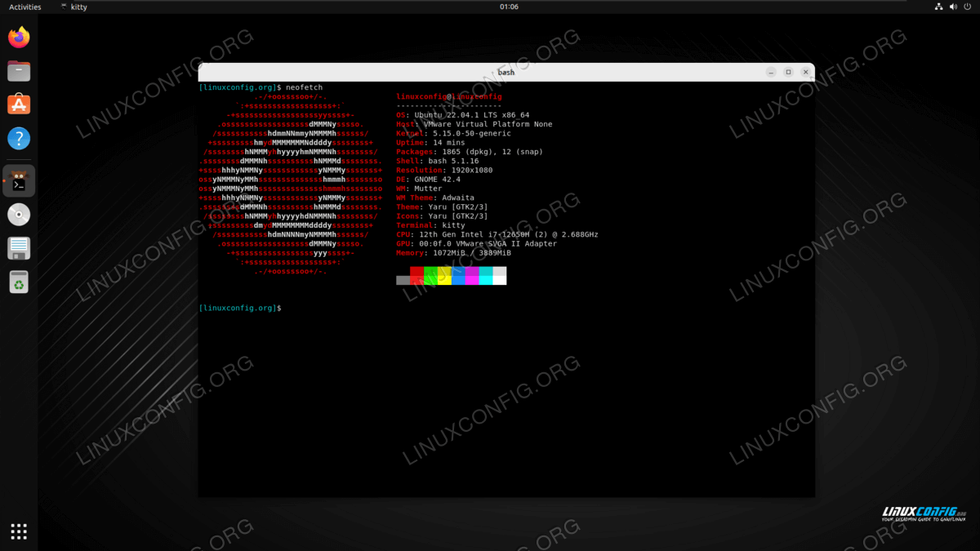980x551 pixels.
Task: Click the Theme line Yaru [GTK2/3]
Action: coord(442,207)
